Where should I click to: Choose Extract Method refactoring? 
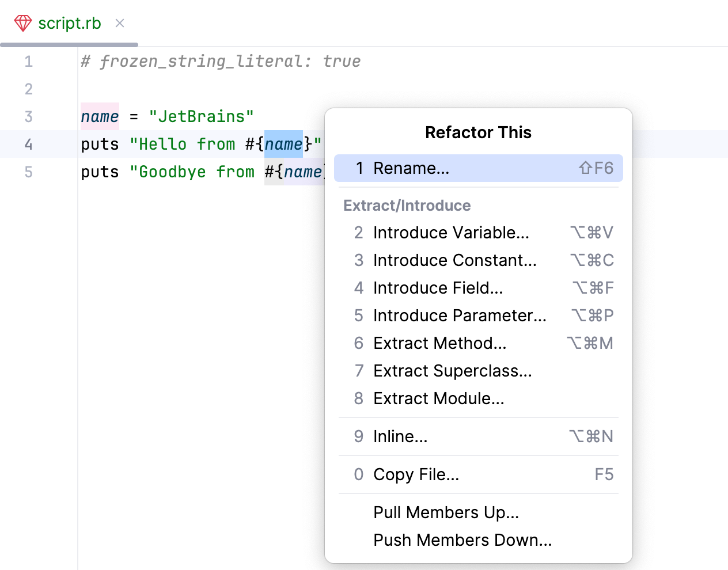[x=440, y=343]
